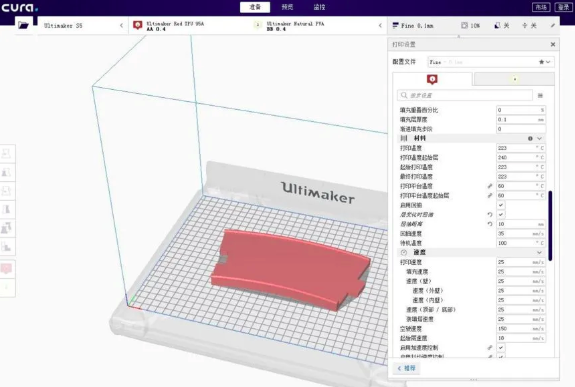Open file using the folder icon
The height and width of the screenshot is (387, 575).
click(23, 25)
